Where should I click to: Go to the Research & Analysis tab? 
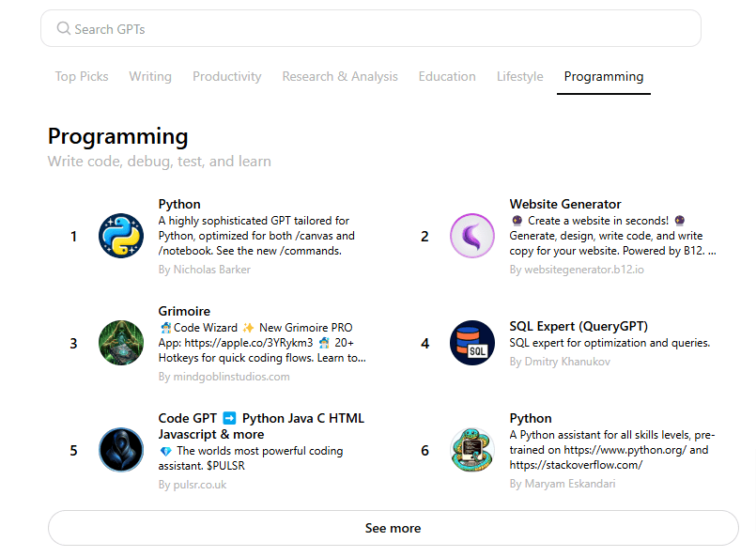coord(340,76)
